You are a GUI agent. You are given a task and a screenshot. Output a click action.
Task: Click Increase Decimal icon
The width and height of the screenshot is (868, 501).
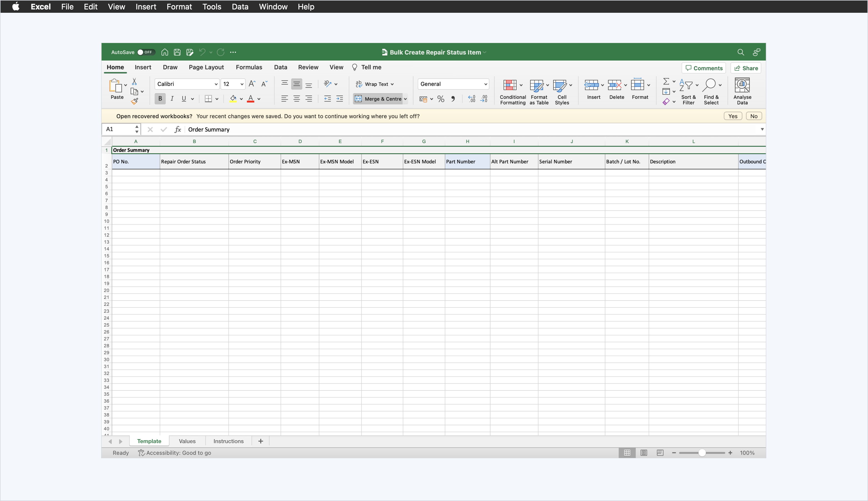472,99
